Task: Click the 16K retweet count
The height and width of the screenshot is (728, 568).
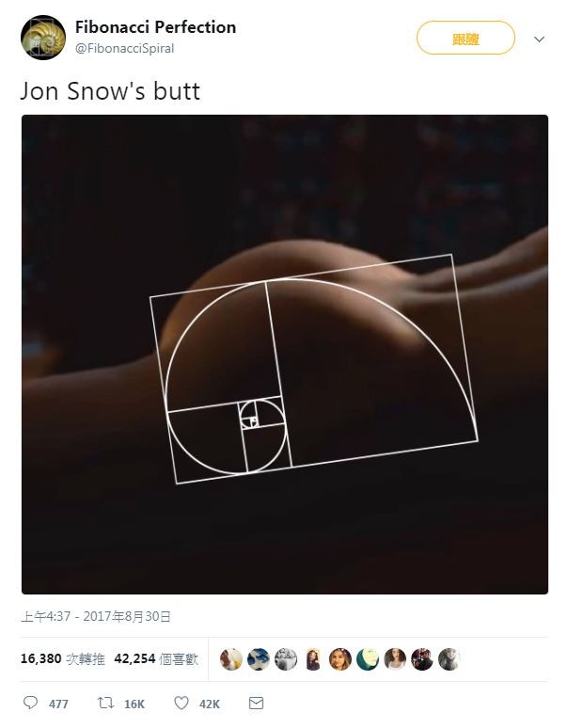Action: [x=134, y=704]
